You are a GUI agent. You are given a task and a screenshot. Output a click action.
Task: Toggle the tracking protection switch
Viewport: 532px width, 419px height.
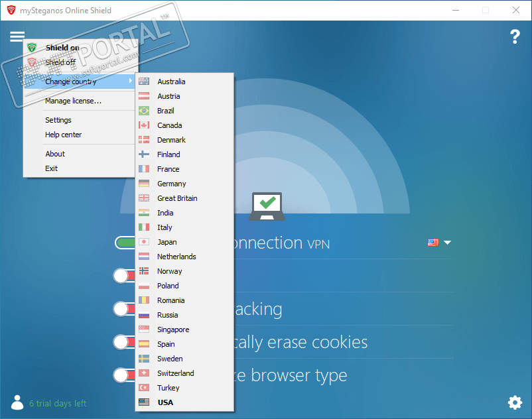coord(124,309)
